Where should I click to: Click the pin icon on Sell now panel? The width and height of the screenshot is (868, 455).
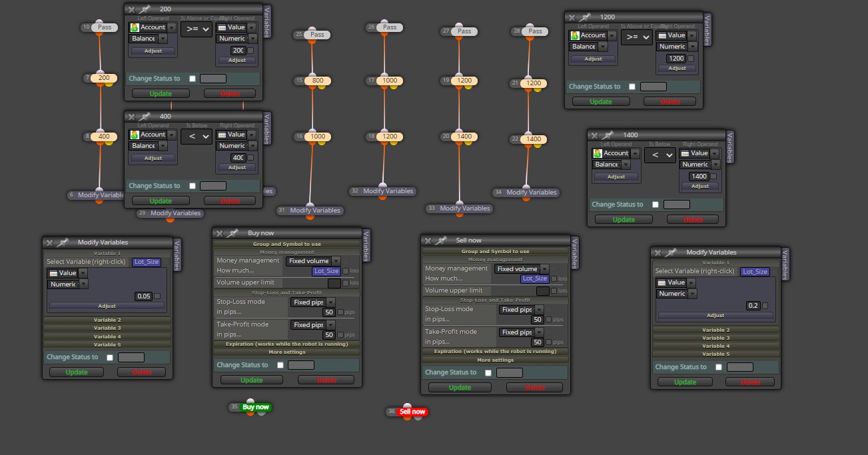pos(441,240)
